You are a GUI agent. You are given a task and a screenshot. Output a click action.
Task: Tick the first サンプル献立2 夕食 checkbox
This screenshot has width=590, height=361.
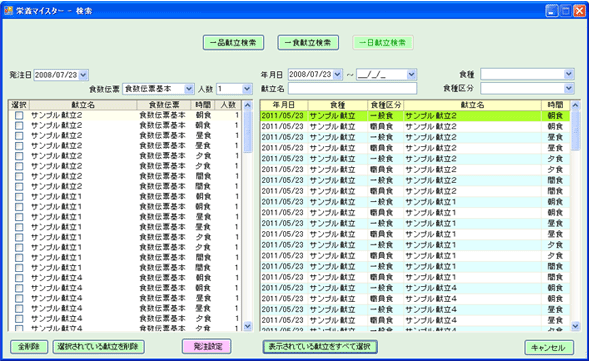click(19, 156)
